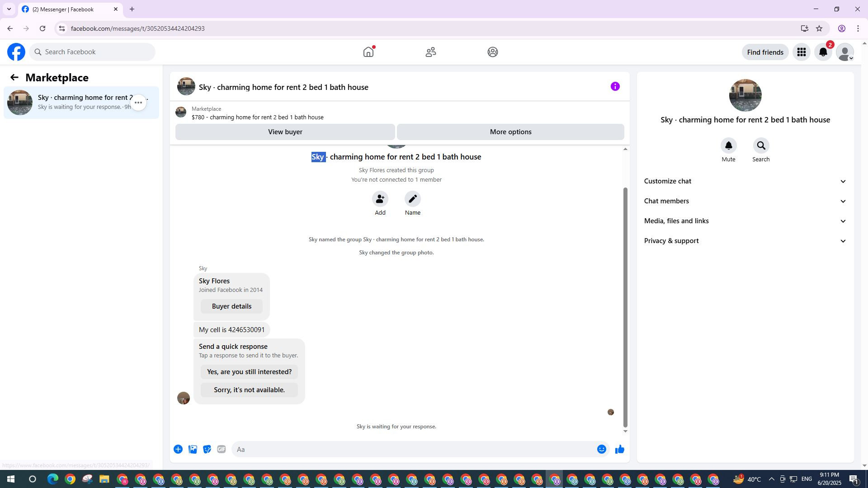
Task: Open notifications bell in top bar
Action: point(823,52)
